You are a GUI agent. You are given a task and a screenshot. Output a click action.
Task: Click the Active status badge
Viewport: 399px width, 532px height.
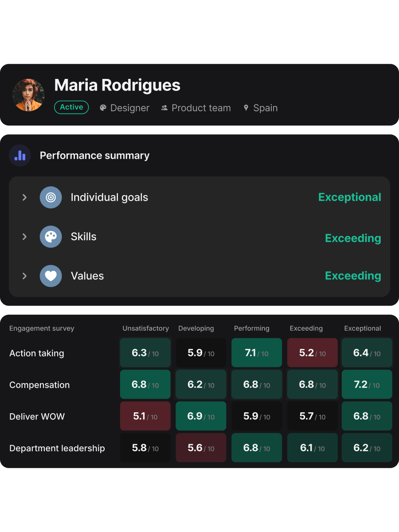click(x=71, y=107)
